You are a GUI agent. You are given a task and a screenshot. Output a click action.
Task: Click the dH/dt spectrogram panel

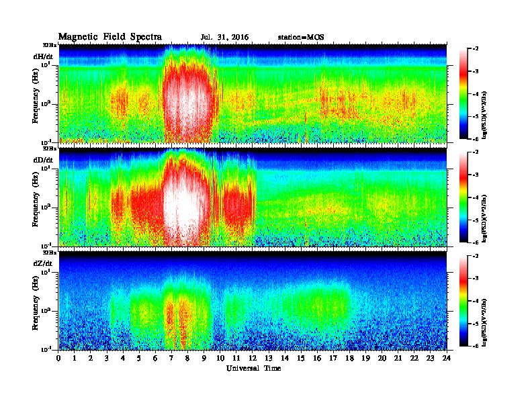253,93
